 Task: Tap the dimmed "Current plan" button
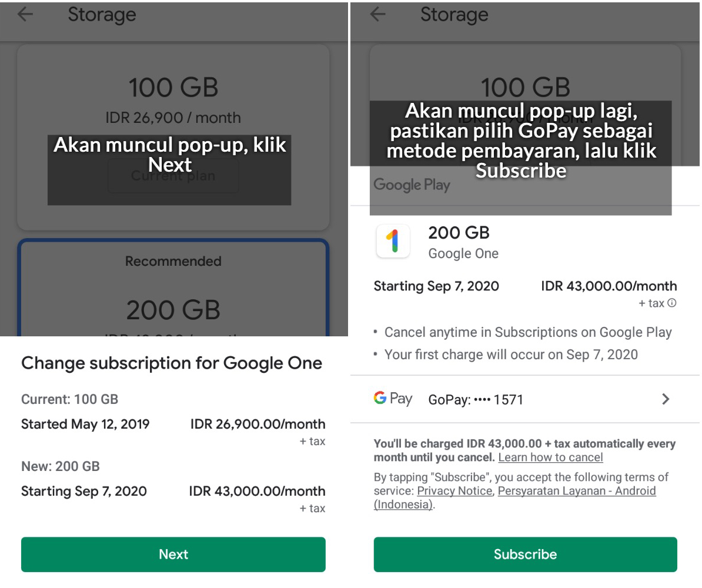pos(173,176)
